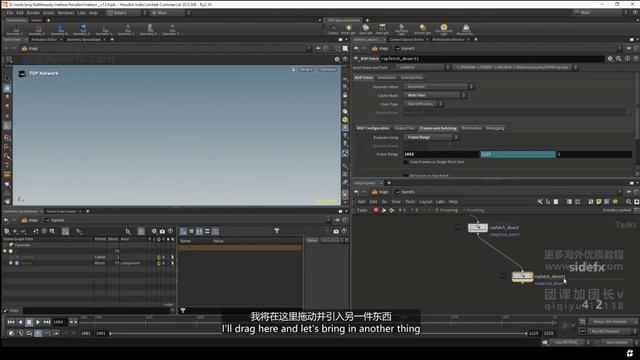Click the attribute filter funnel icon
This screenshot has width=640, height=360.
[x=276, y=231]
